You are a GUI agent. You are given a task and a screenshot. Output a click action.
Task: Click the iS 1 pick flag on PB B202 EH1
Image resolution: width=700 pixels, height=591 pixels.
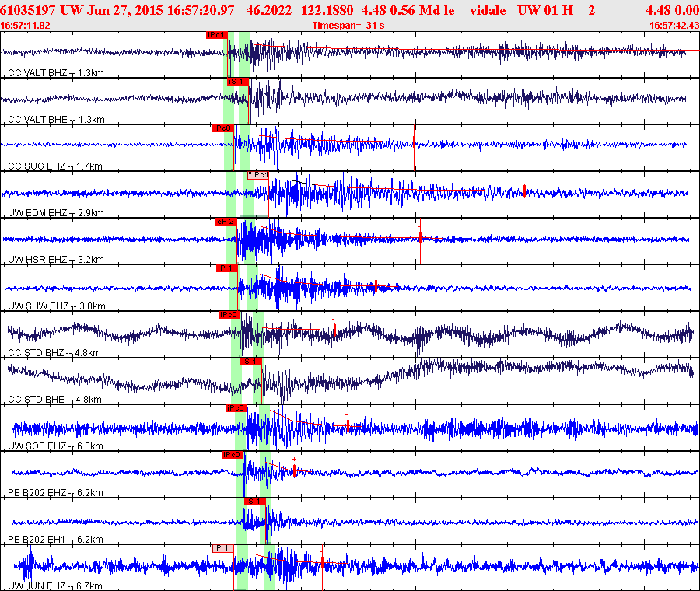click(x=255, y=502)
